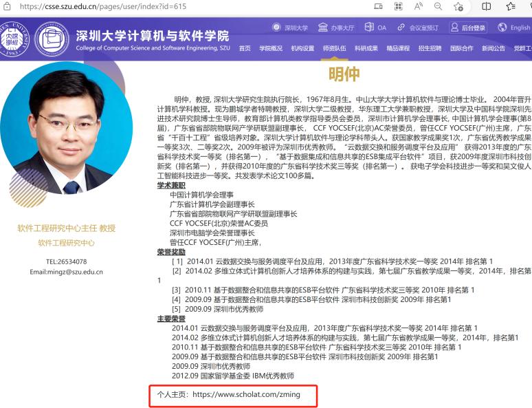Image resolution: width=532 pixels, height=408 pixels.
Task: Open the 国际合作 menu item
Action: 461,48
